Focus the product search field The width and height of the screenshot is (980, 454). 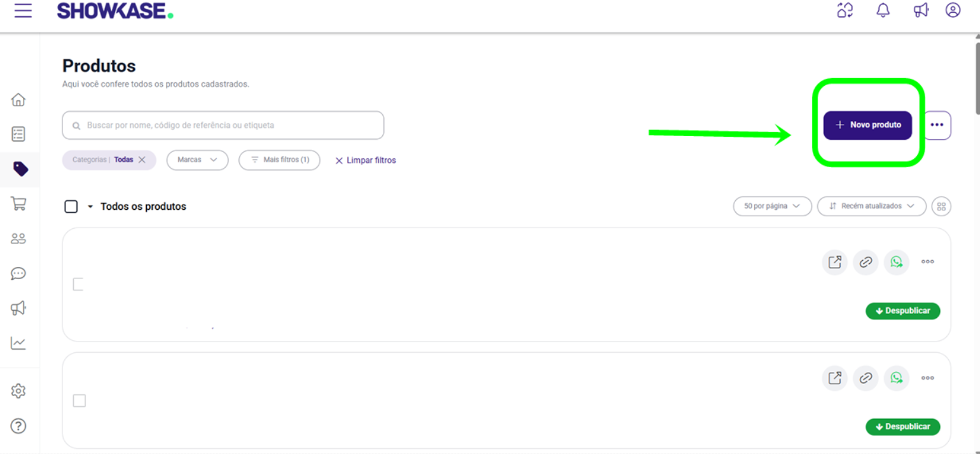(223, 125)
